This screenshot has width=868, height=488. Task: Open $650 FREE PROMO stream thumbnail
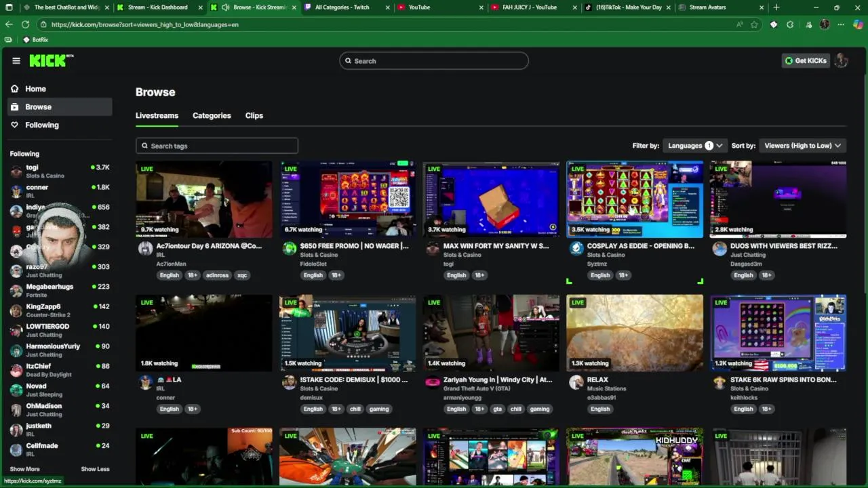[x=348, y=199]
